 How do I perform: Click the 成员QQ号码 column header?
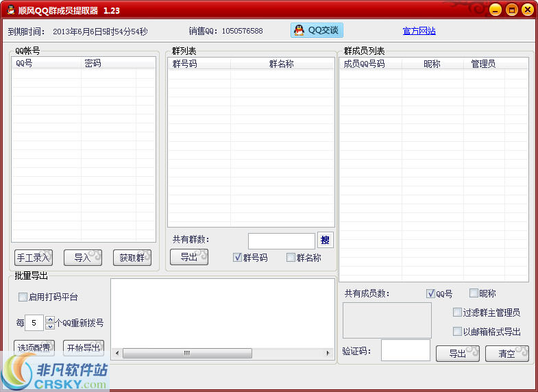coord(371,64)
